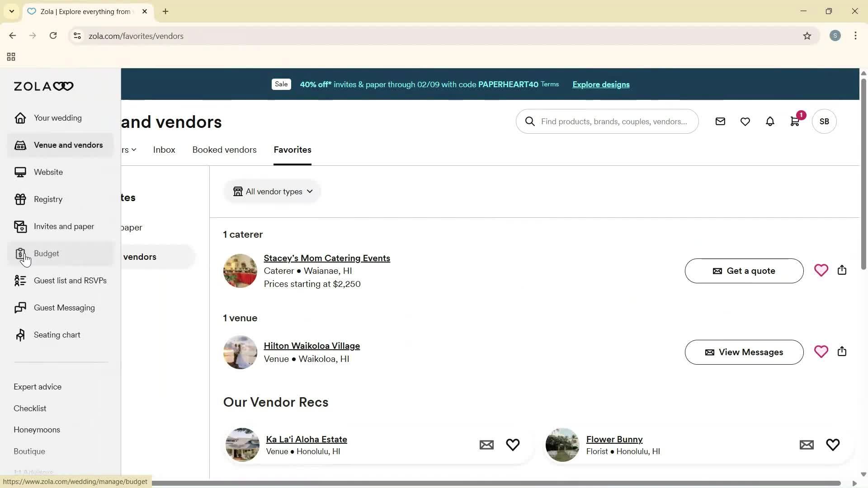Share Stacey's Mom Catering Events listing
The image size is (868, 488).
tap(842, 270)
